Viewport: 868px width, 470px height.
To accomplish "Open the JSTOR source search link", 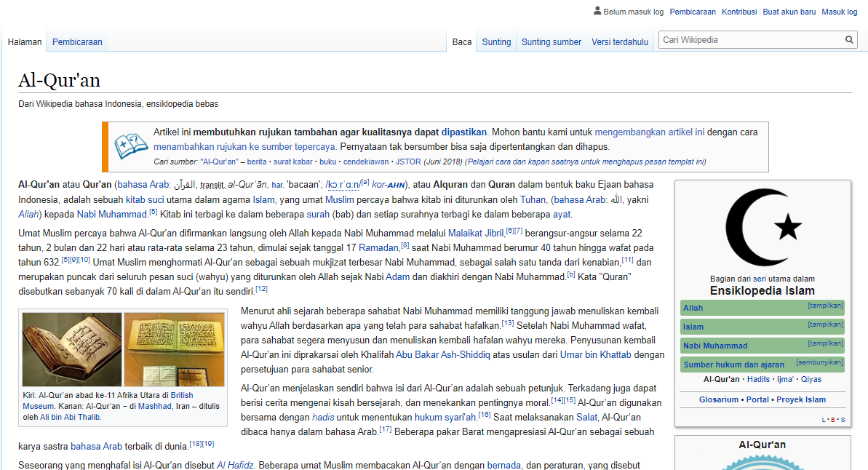I will 408,162.
